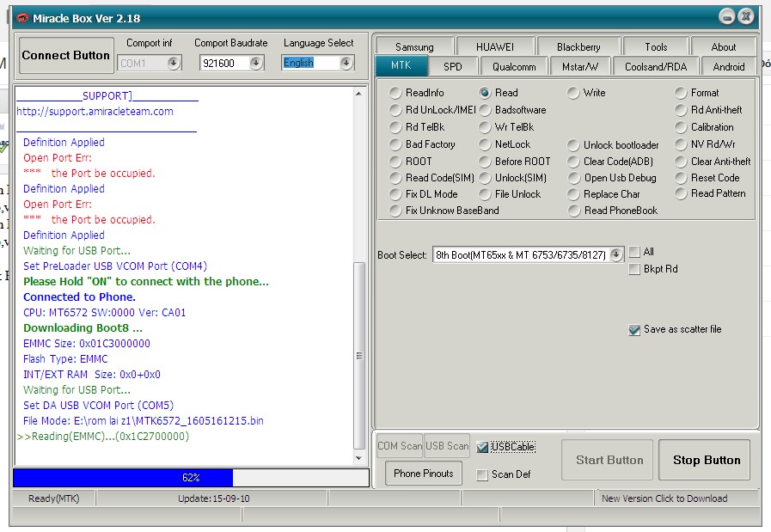Click the USB Scan button
Viewport: 771px width, 532px height.
[x=447, y=446]
